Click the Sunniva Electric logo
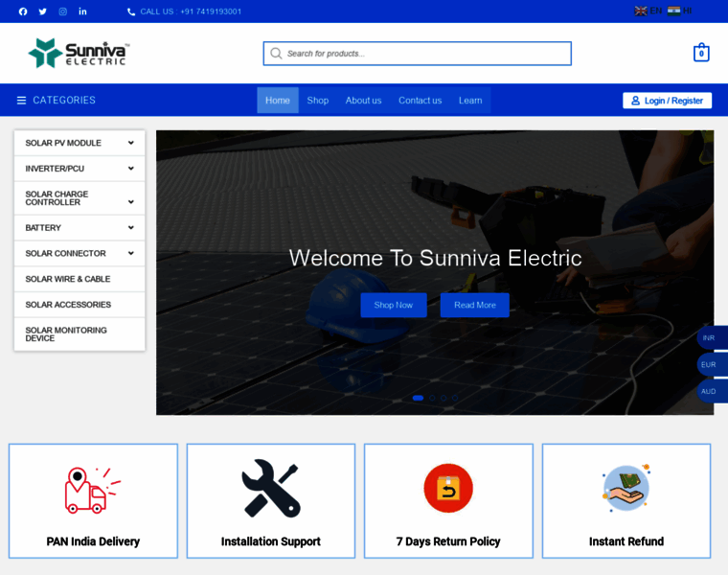The image size is (728, 575). pos(79,53)
